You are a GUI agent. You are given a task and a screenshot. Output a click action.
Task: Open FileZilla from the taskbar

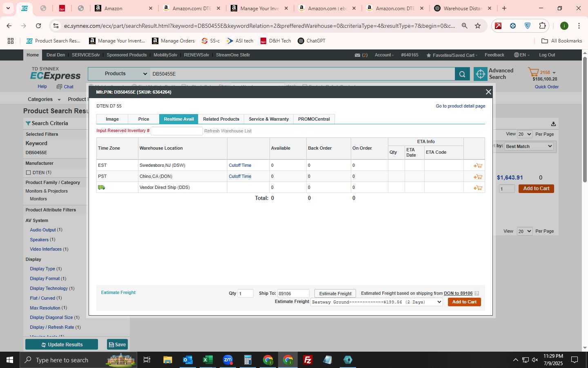[308, 360]
